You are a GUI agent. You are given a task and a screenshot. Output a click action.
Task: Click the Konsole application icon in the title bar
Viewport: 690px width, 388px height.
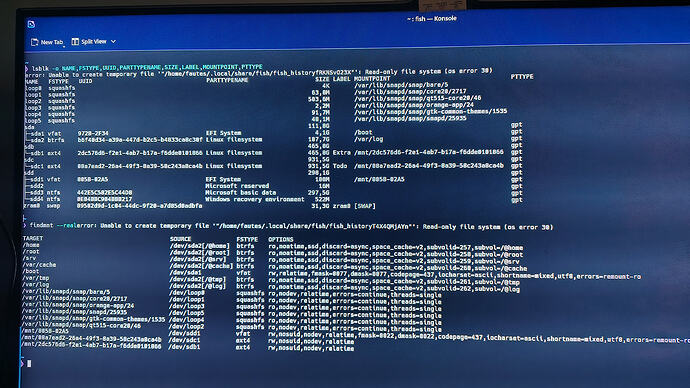pyautogui.click(x=31, y=24)
